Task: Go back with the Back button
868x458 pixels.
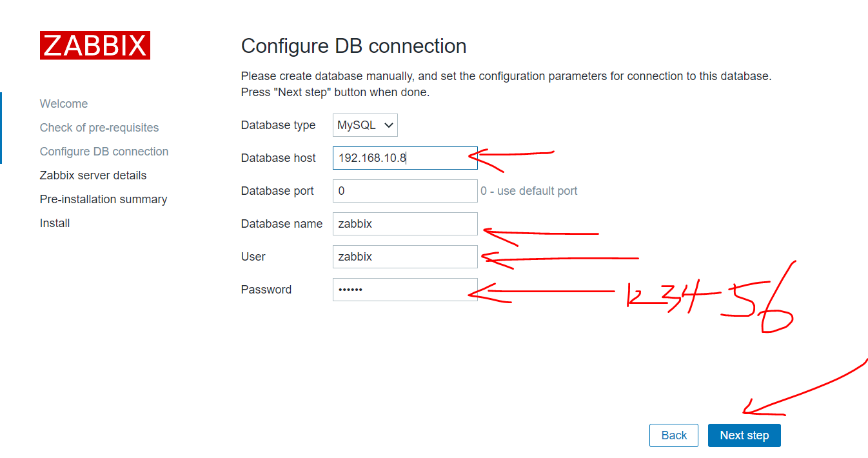Action: [x=674, y=435]
